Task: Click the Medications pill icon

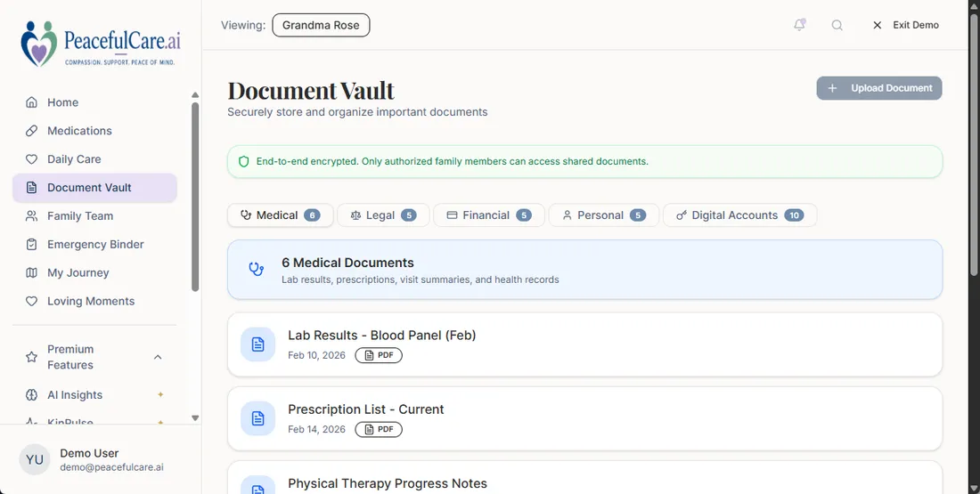Action: (x=31, y=131)
